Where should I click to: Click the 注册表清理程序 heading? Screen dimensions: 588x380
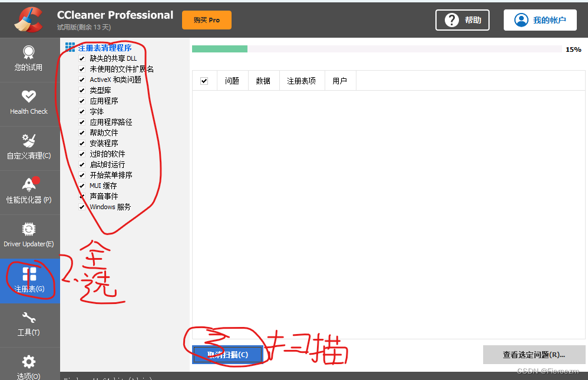pos(105,48)
